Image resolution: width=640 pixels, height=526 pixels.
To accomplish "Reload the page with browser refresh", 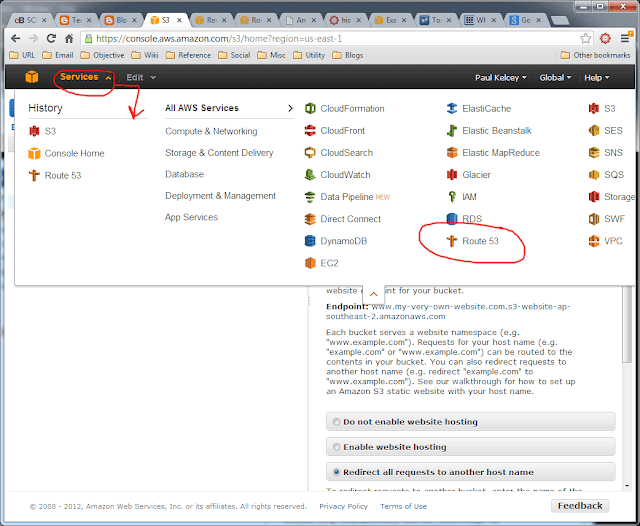I will pos(51,38).
